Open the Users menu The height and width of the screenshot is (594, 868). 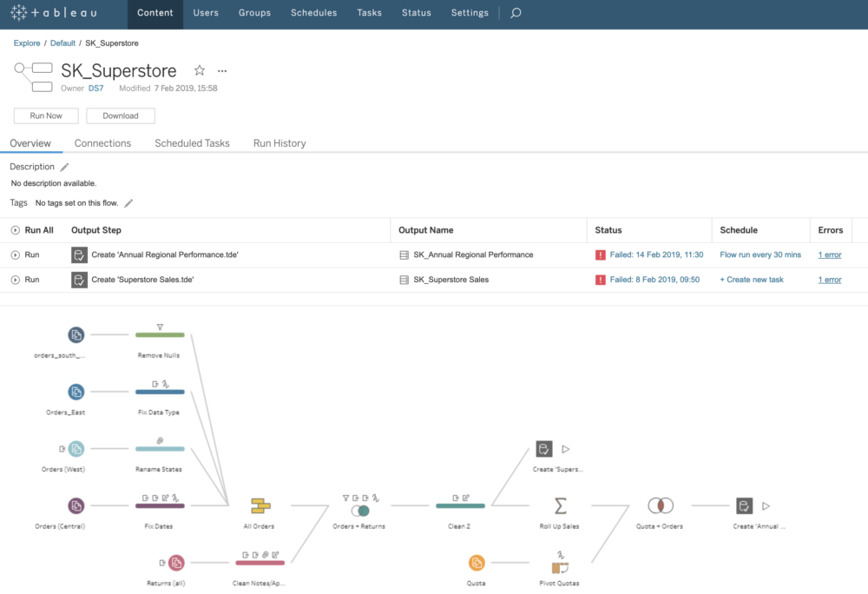click(x=206, y=13)
